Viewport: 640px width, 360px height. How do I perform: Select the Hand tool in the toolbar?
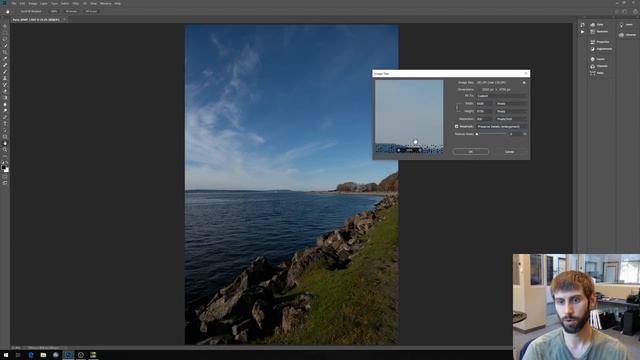[x=5, y=143]
